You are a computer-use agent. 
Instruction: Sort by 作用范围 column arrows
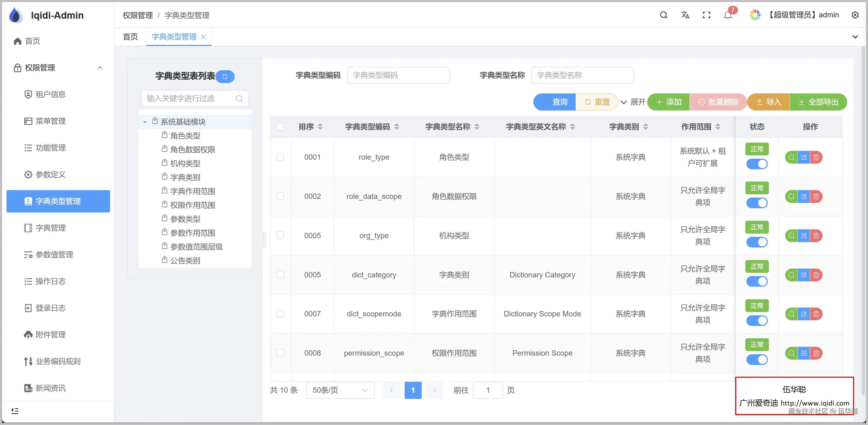(718, 127)
